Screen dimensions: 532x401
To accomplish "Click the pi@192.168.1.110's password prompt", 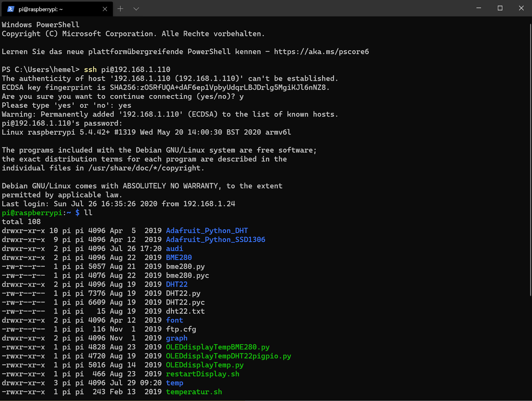I will tap(62, 123).
